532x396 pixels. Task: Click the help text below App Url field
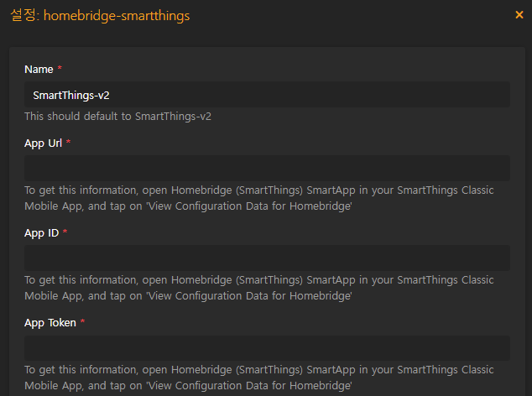(259, 198)
